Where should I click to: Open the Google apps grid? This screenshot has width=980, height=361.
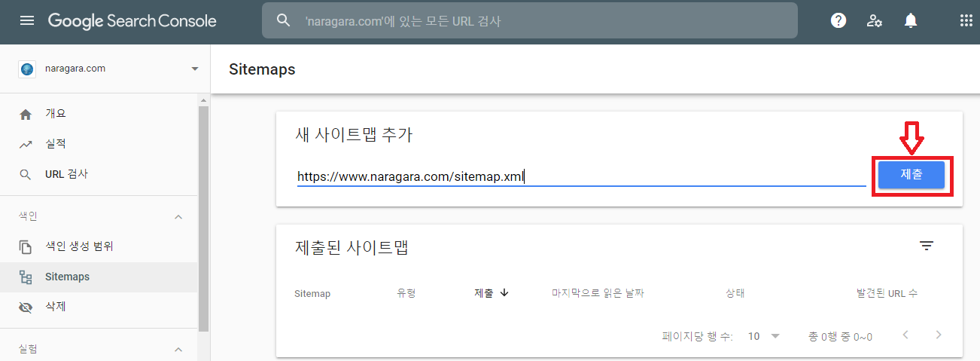pos(966,20)
